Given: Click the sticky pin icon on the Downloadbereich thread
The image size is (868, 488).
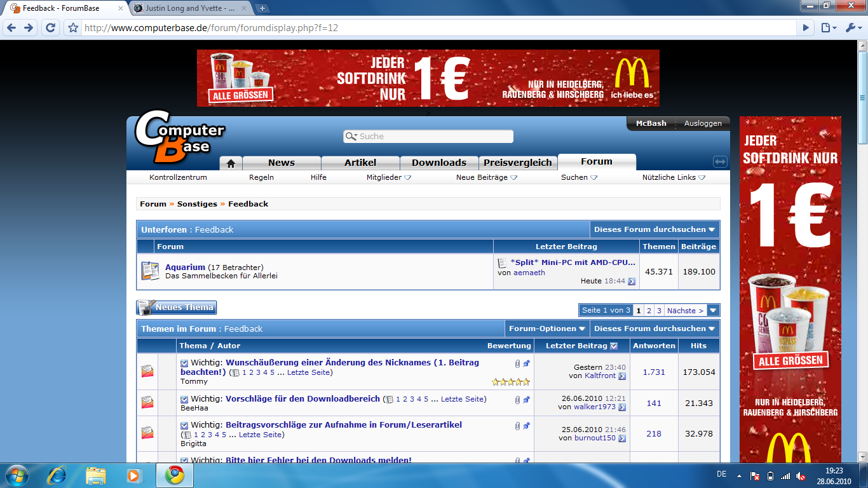Looking at the screenshot, I should [526, 400].
